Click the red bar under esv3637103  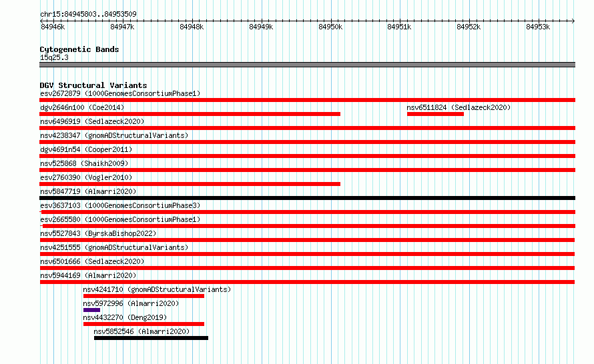click(x=307, y=212)
